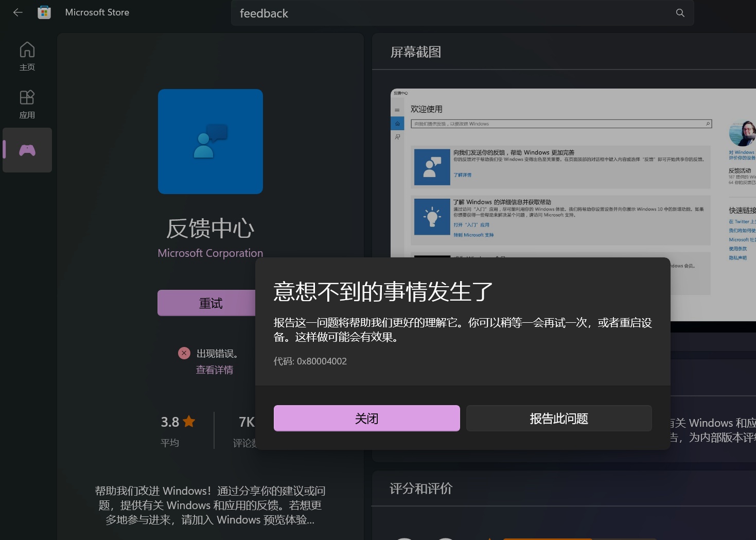Click the 重试 retry button
This screenshot has width=756, height=540.
tap(206, 303)
